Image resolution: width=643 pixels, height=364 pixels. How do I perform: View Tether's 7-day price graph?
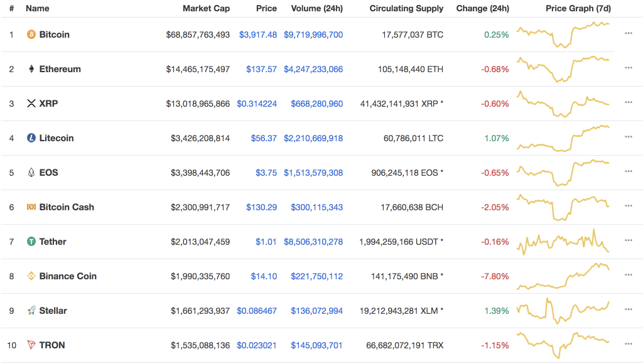563,242
